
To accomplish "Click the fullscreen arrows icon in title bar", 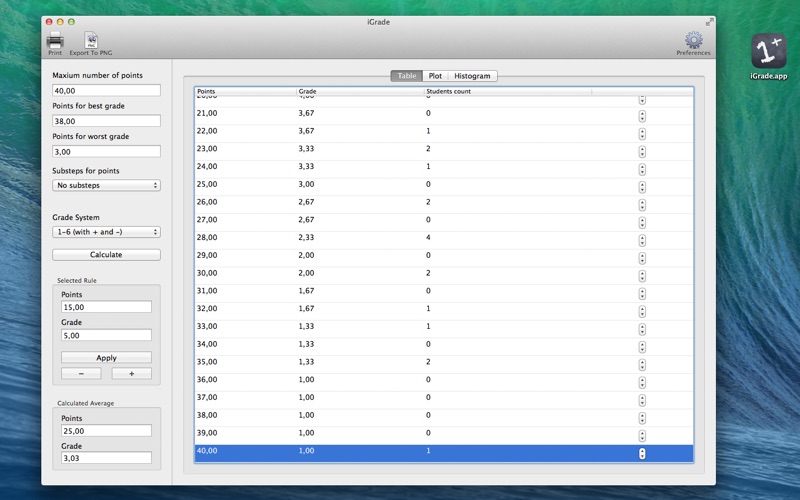I will coord(709,21).
